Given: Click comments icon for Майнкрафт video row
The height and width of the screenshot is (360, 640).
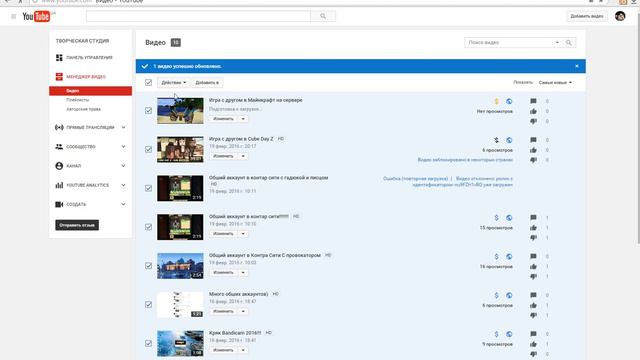Looking at the screenshot, I should pos(533,101).
